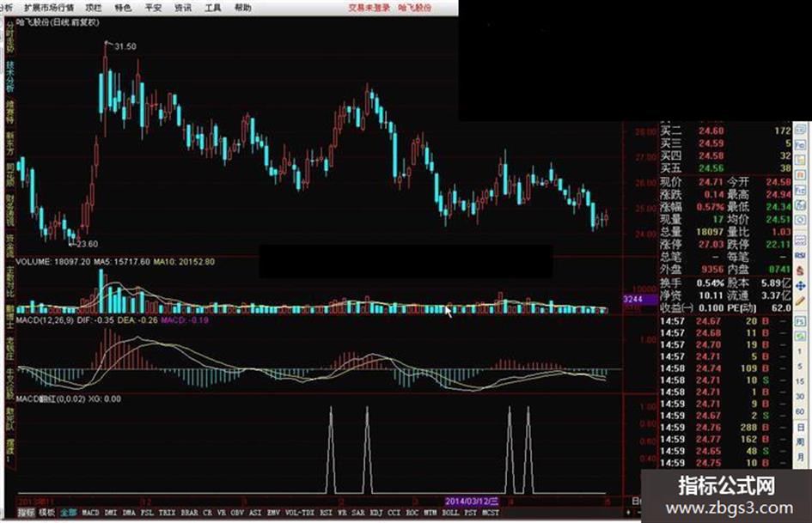
Task: Choose the OBV indicator
Action: (x=237, y=513)
